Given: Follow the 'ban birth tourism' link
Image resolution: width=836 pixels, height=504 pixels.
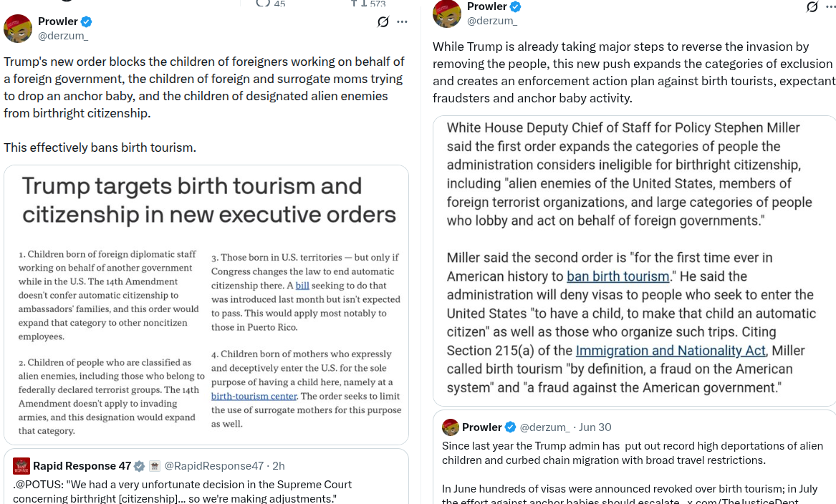Looking at the screenshot, I should [618, 276].
